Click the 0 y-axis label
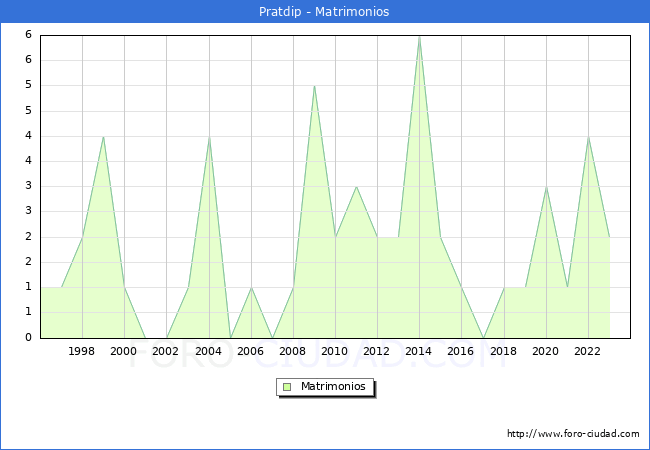 click(x=28, y=337)
